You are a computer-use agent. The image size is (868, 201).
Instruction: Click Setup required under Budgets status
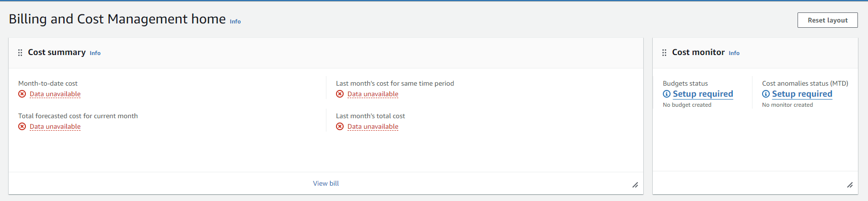[x=703, y=94]
